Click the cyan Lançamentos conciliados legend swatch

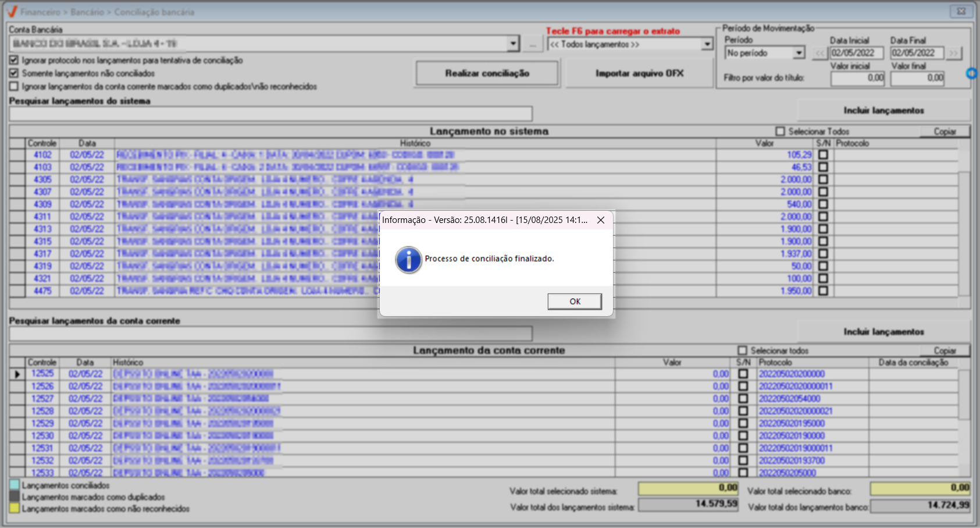coord(15,485)
